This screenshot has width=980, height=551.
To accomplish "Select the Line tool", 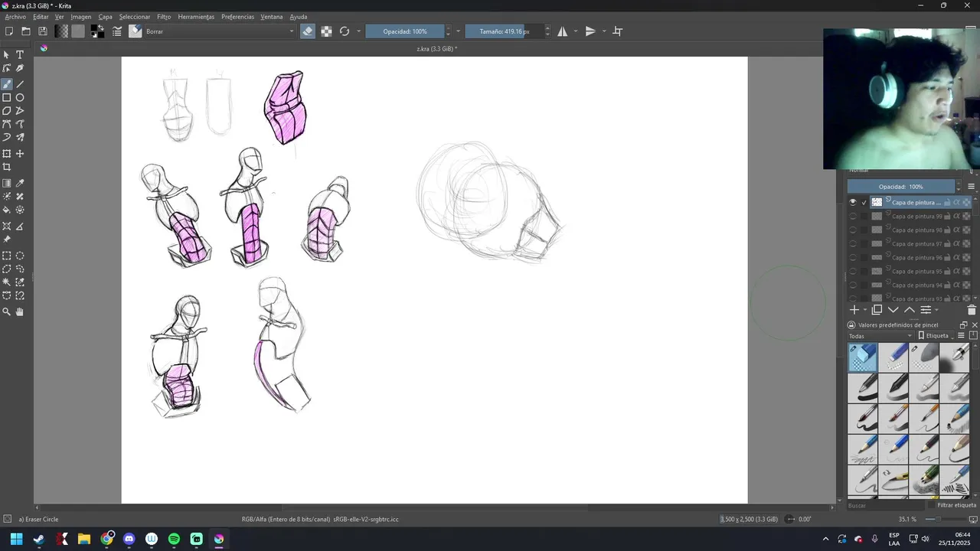I will coord(20,84).
